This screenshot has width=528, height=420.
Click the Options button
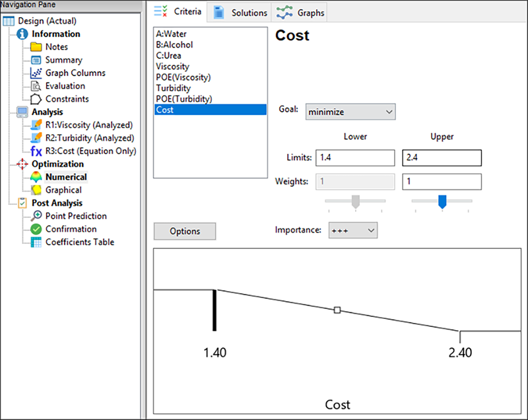click(x=185, y=231)
